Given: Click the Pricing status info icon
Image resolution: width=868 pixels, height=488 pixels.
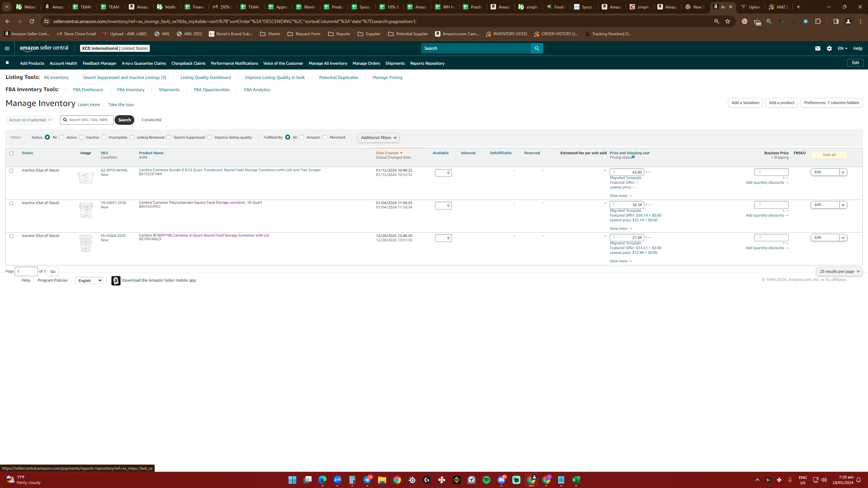Looking at the screenshot, I should tap(633, 157).
